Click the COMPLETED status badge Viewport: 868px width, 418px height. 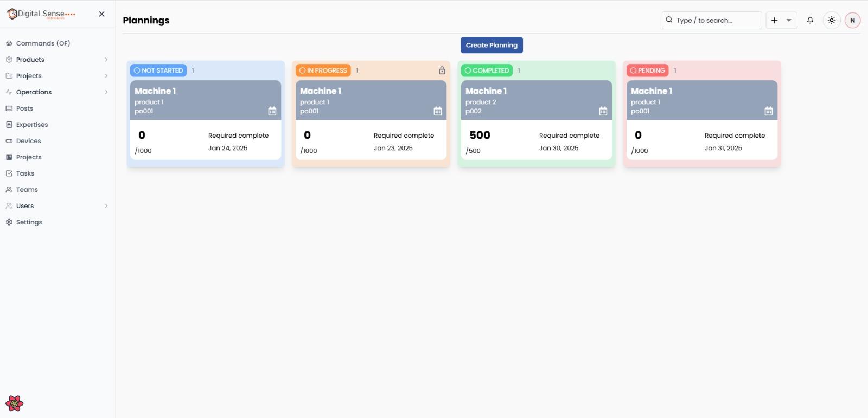point(487,70)
